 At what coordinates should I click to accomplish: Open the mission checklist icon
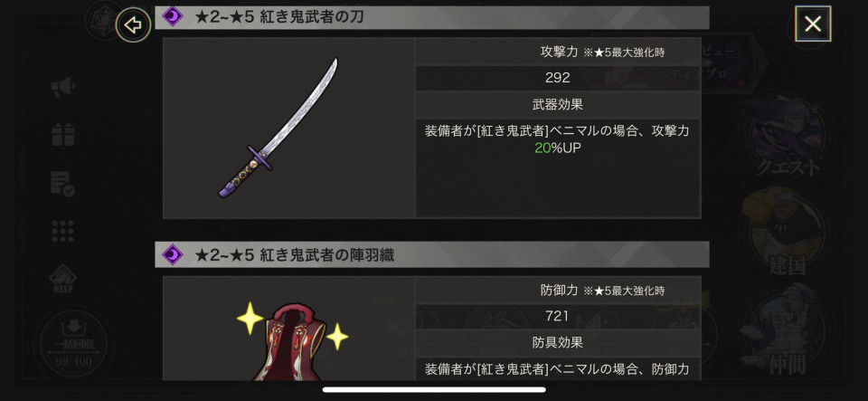(x=63, y=183)
